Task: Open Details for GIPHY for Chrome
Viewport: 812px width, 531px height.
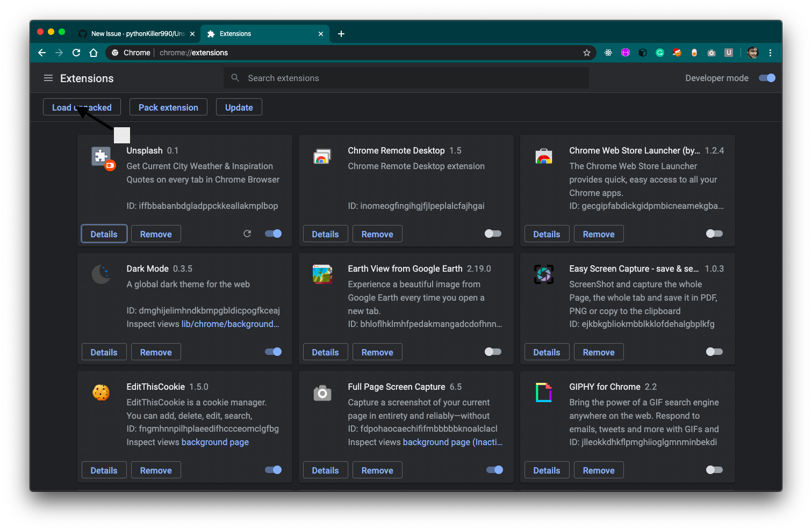Action: click(547, 470)
